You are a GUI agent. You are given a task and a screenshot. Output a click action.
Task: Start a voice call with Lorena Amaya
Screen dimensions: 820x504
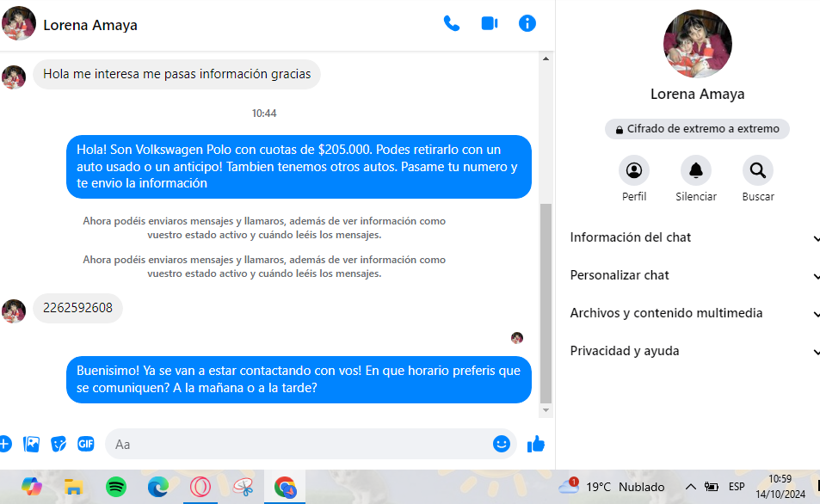(452, 23)
